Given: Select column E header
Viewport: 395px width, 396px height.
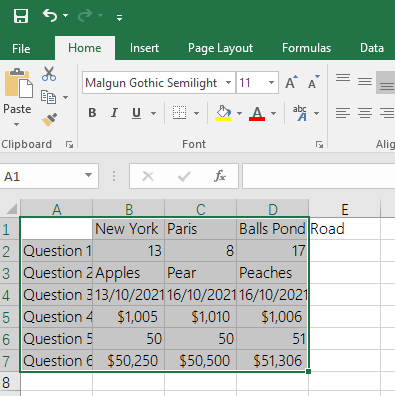Looking at the screenshot, I should point(345,209).
